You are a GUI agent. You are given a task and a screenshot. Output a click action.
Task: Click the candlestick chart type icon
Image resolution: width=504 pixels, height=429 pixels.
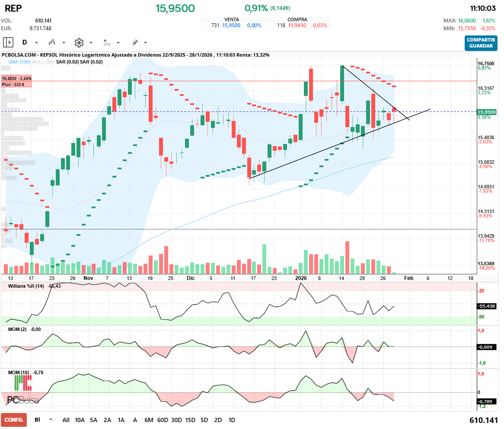pyautogui.click(x=52, y=42)
